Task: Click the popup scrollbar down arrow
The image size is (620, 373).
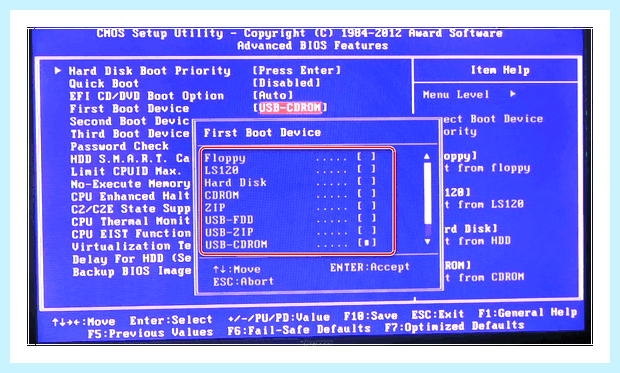Action: (427, 241)
